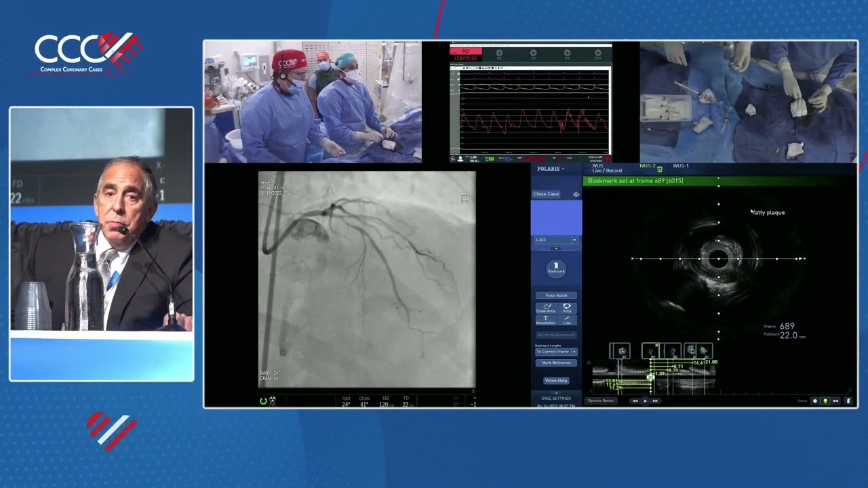
Task: Click the fast-forward playback button
Action: 654,401
